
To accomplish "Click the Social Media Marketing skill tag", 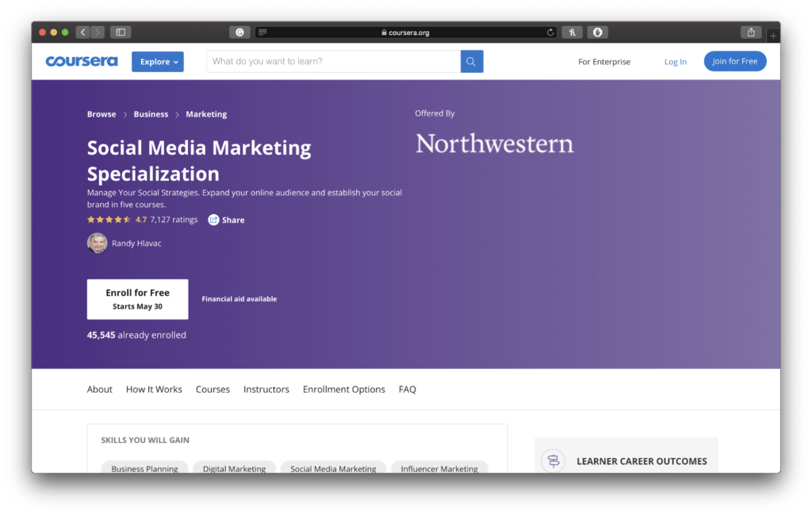I will coord(333,468).
